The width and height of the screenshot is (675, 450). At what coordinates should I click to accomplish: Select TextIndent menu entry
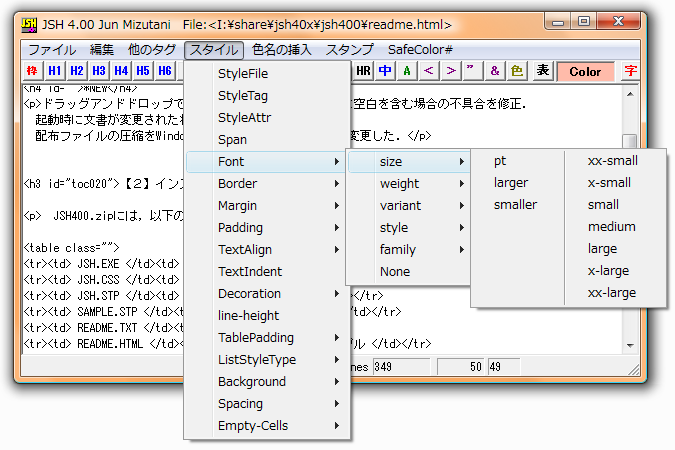point(267,271)
